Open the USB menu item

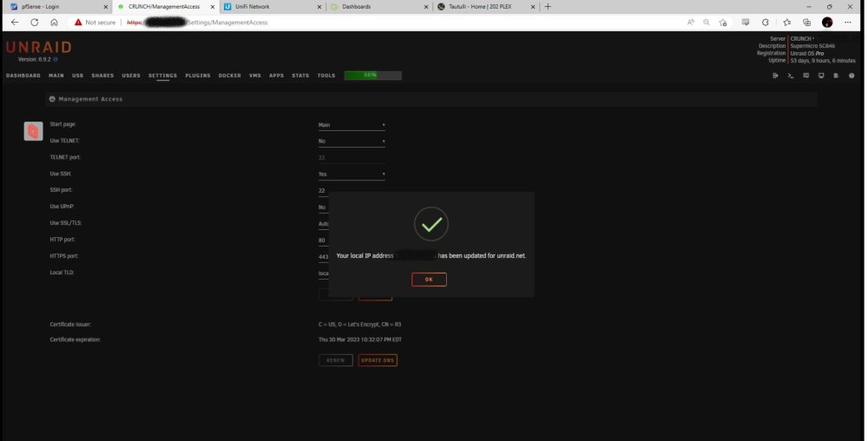point(77,76)
